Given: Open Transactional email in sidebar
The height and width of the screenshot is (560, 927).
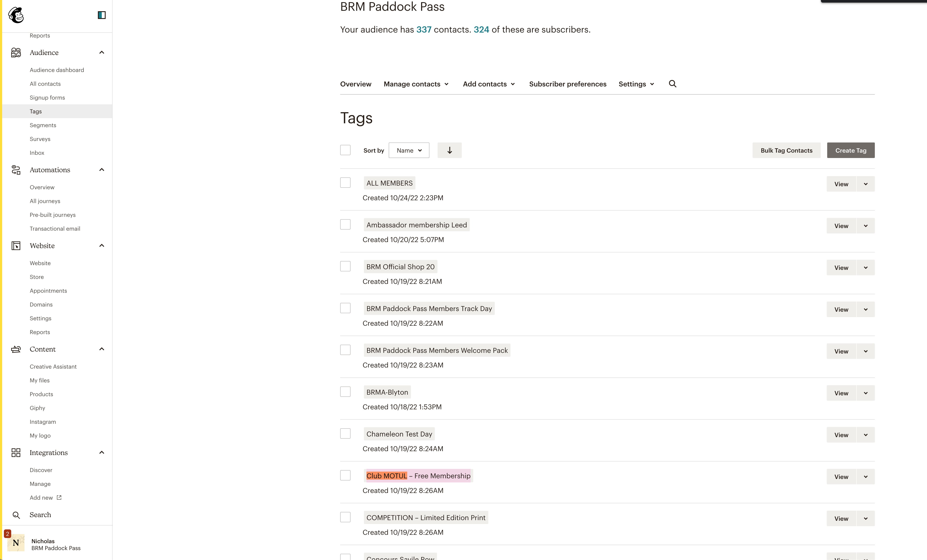Looking at the screenshot, I should 55,229.
